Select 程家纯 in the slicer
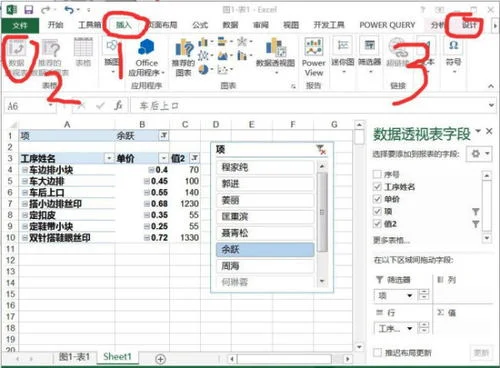The height and width of the screenshot is (368, 500). click(265, 167)
